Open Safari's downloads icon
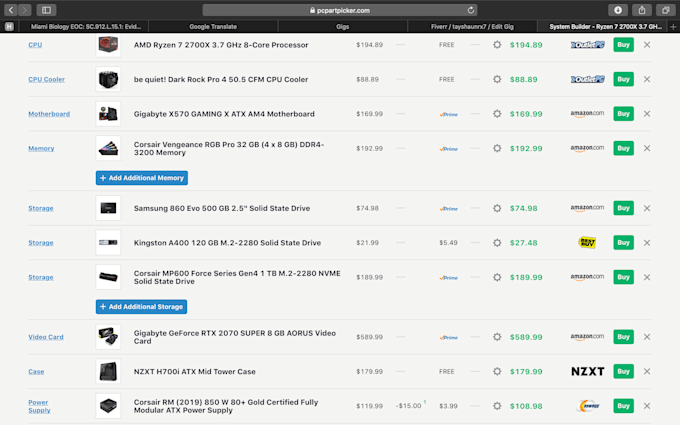 617,10
